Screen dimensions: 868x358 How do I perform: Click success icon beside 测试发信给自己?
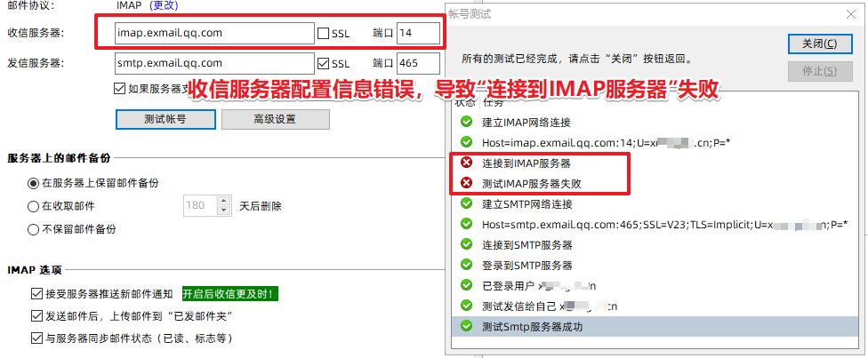point(467,306)
